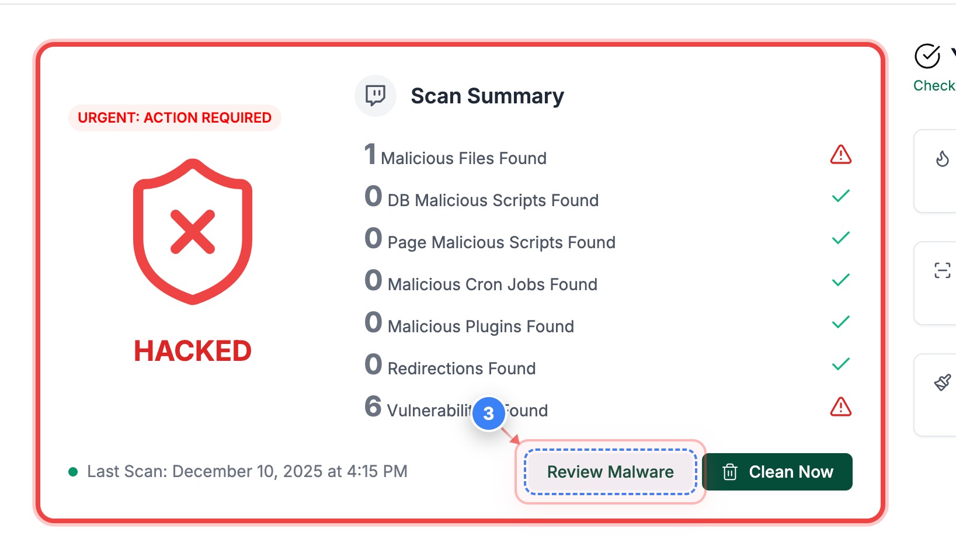This screenshot has width=956, height=560.
Task: Click the trash icon inside Clean Now button
Action: (729, 472)
